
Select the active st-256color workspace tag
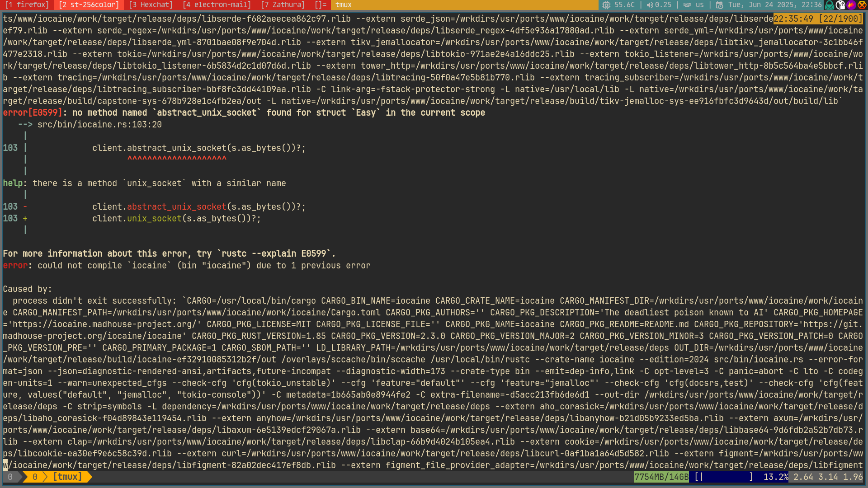[89, 5]
